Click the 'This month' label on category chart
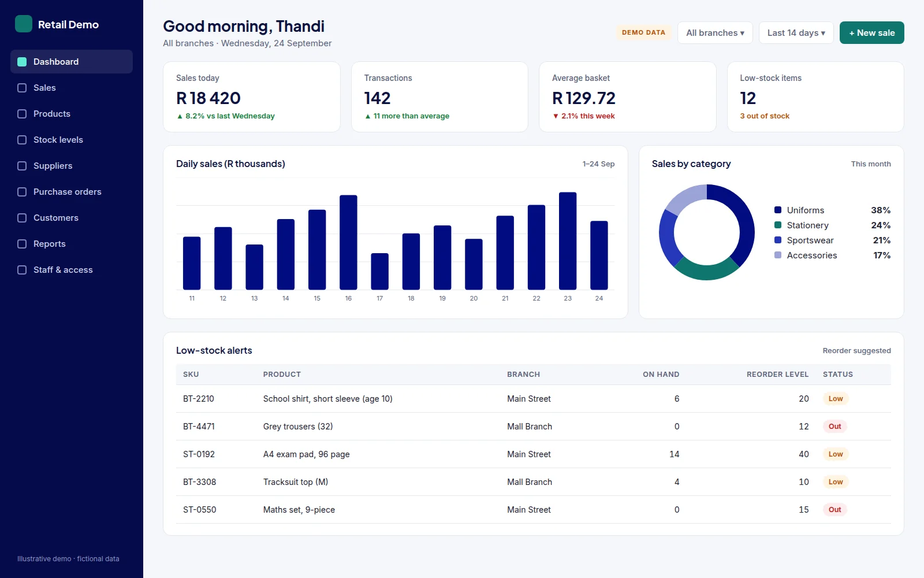Viewport: 924px width, 578px height. coord(871,164)
